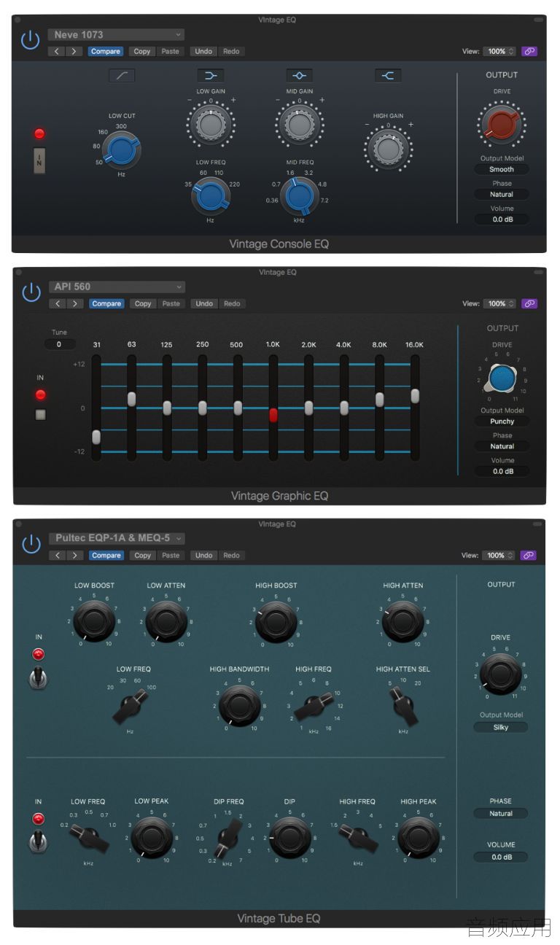
Task: Click the 31 Hz band slider handle
Action: pyautogui.click(x=96, y=437)
